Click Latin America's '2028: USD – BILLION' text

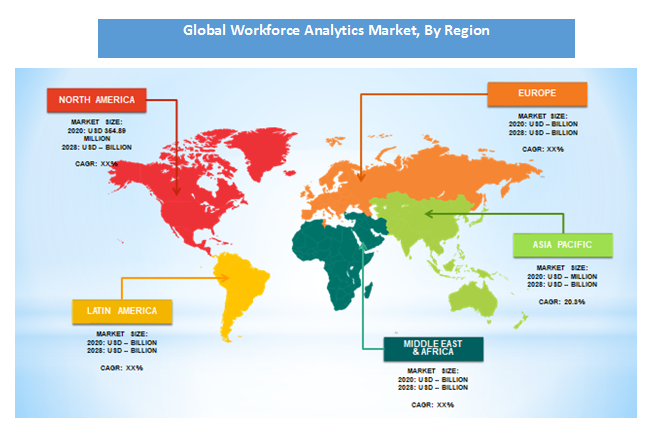coord(122,350)
